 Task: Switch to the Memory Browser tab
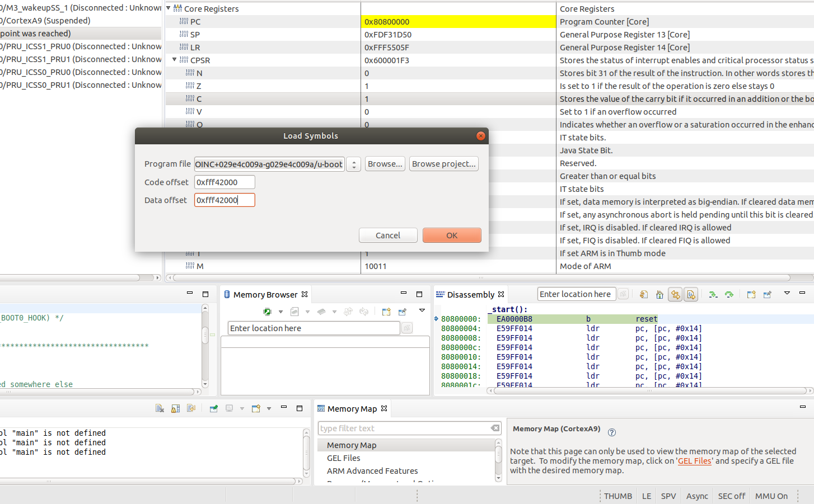click(265, 295)
